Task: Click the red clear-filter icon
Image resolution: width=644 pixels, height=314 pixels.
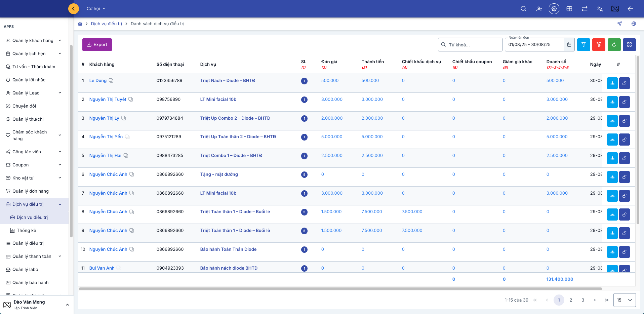Action: [x=599, y=45]
